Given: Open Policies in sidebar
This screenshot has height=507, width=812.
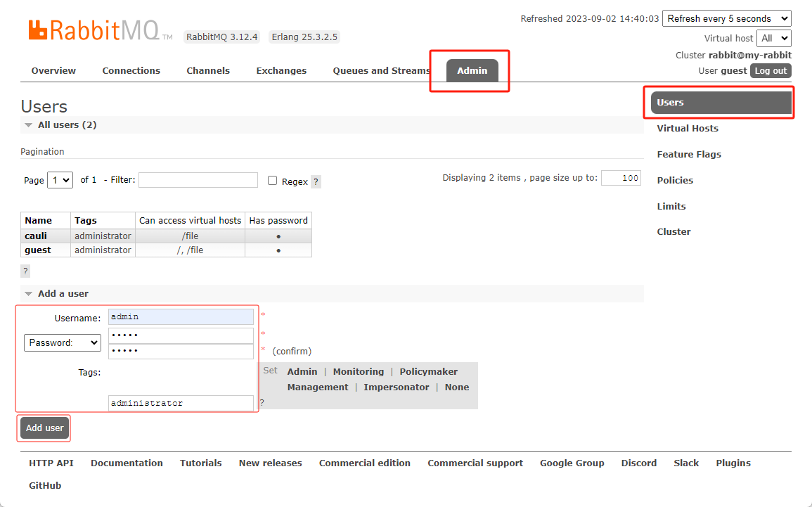Looking at the screenshot, I should point(675,180).
